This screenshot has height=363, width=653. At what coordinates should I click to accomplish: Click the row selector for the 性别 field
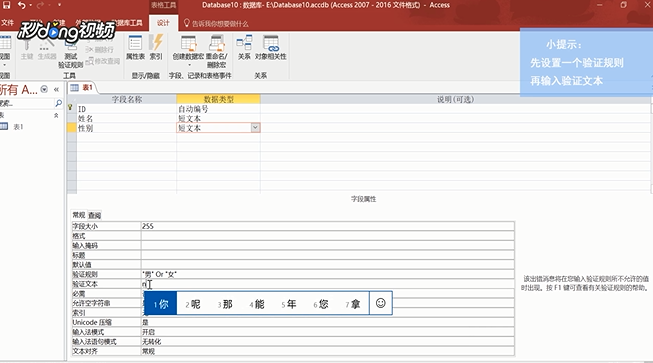(x=71, y=128)
